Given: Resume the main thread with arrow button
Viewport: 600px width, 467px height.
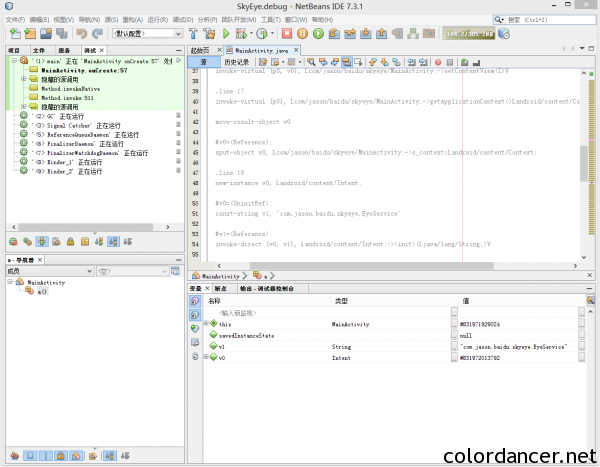Looking at the screenshot, I should [x=178, y=60].
